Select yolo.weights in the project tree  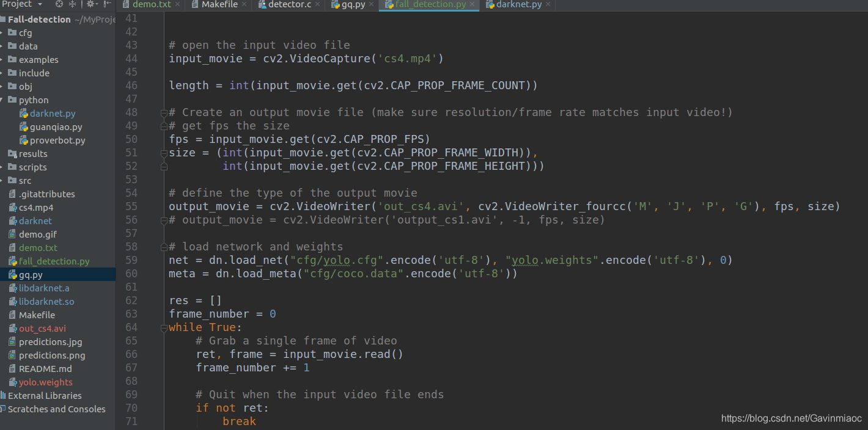(45, 382)
